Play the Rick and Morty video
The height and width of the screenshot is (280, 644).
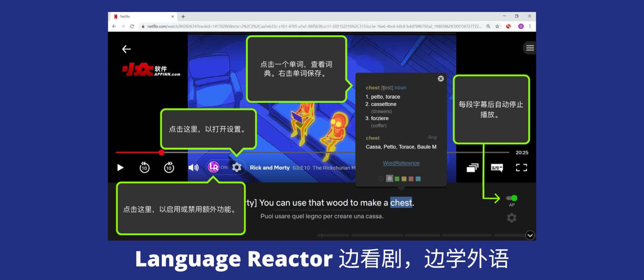pos(120,168)
